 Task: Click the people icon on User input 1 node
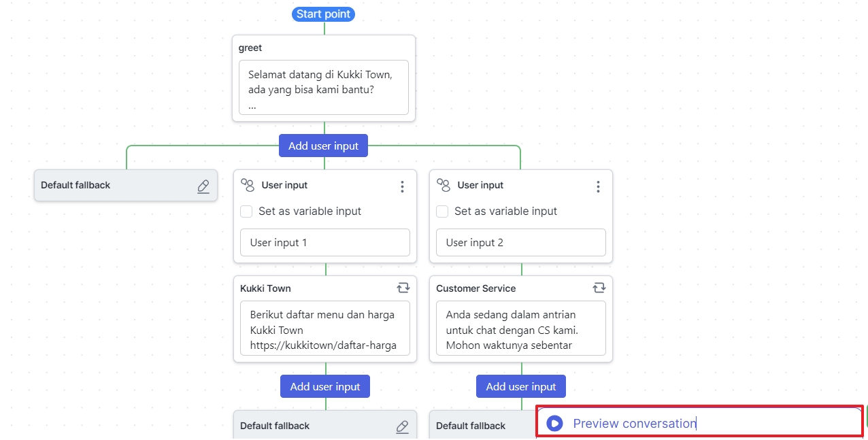click(x=248, y=184)
